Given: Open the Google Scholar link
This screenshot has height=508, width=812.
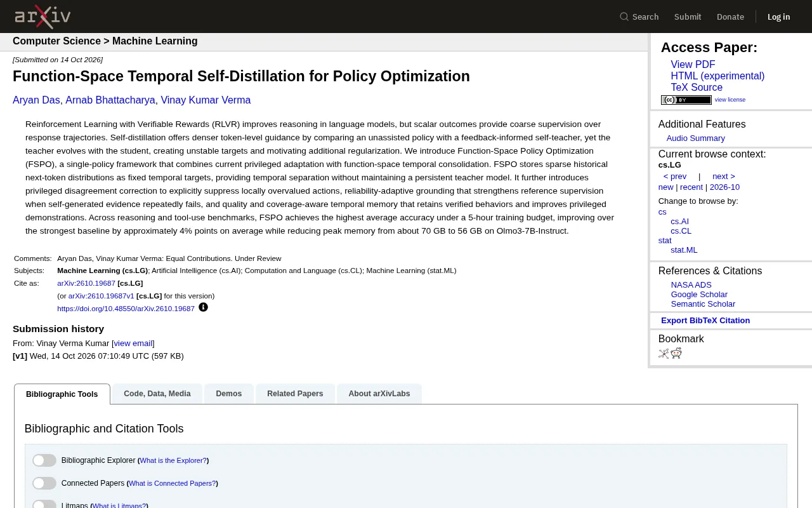Looking at the screenshot, I should [x=699, y=295].
